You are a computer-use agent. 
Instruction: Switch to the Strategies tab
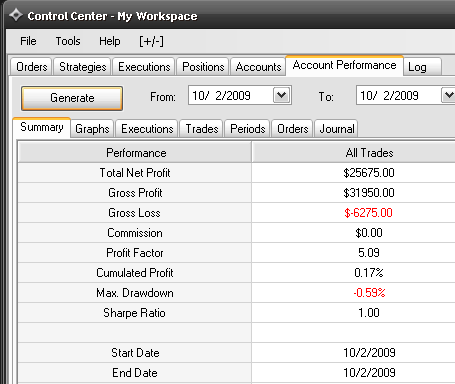pos(83,67)
